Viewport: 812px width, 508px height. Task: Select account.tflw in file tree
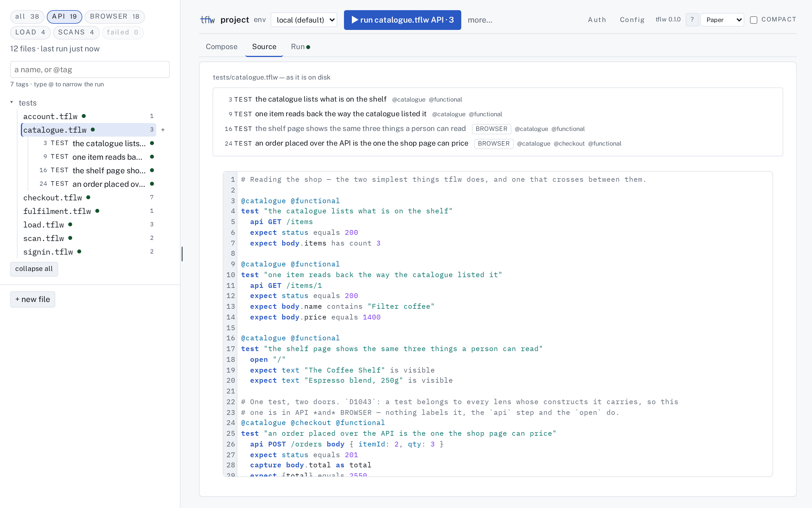click(89, 116)
